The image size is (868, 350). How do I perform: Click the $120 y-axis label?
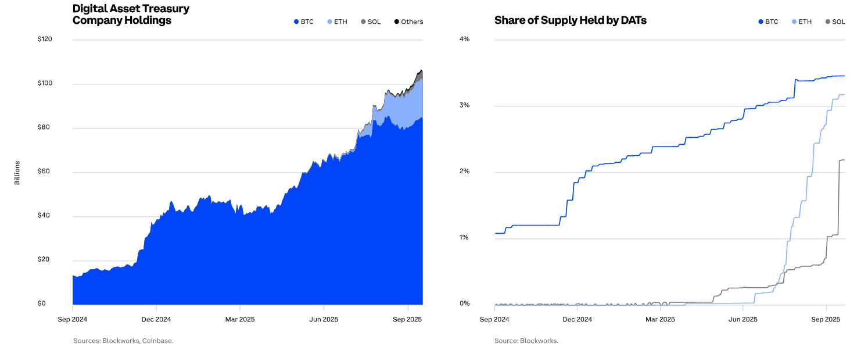(45, 39)
